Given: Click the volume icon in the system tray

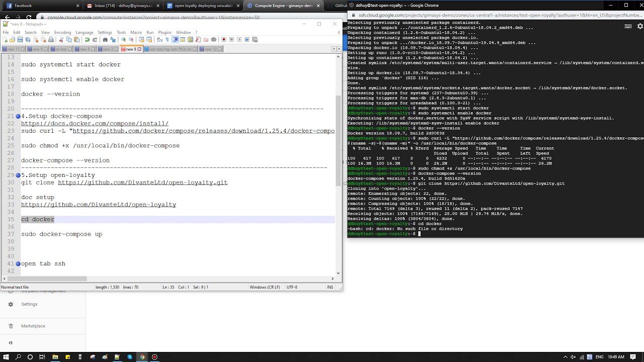Looking at the screenshot, I should click(x=573, y=357).
